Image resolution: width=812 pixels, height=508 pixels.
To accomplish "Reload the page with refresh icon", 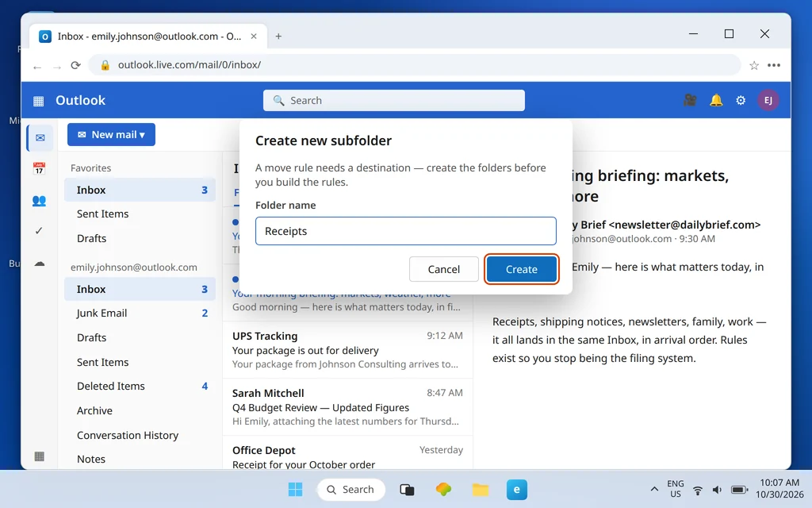I will coord(75,65).
